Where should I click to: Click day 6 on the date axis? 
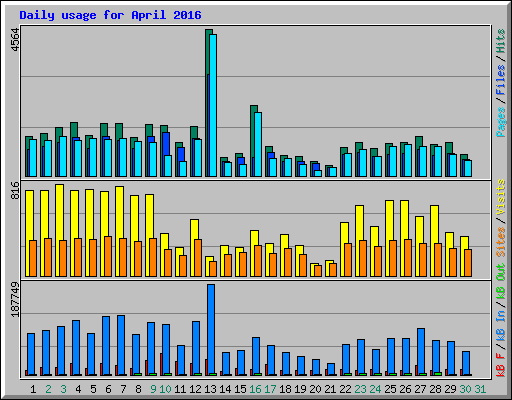click(x=108, y=389)
